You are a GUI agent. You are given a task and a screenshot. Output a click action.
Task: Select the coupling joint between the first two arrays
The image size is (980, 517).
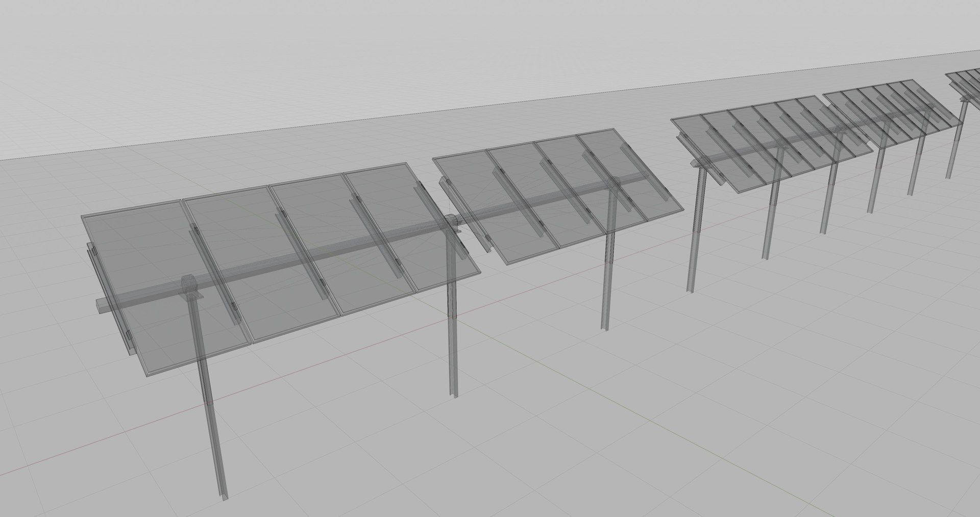(451, 225)
